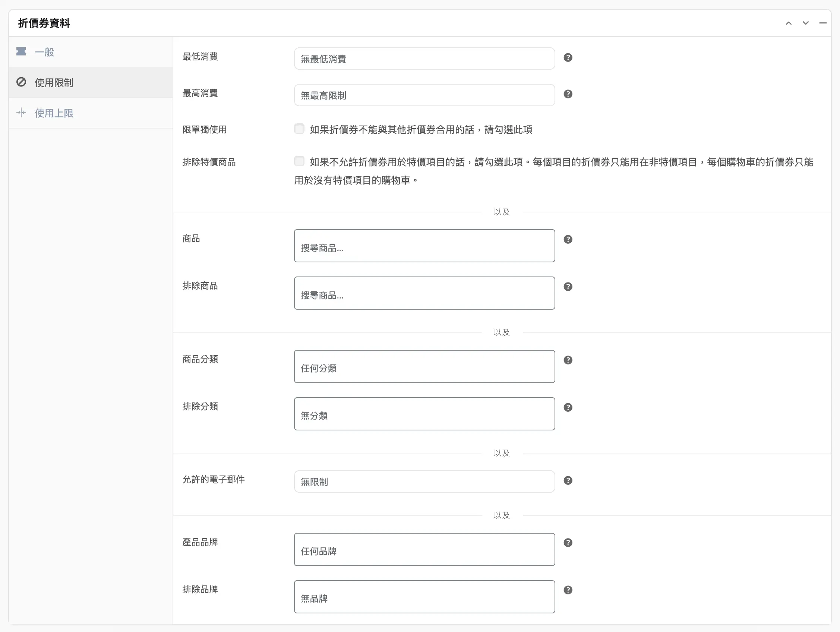Screen dimensions: 840x632
Task: Click help icon beside 最低消費 field
Action: (x=568, y=57)
